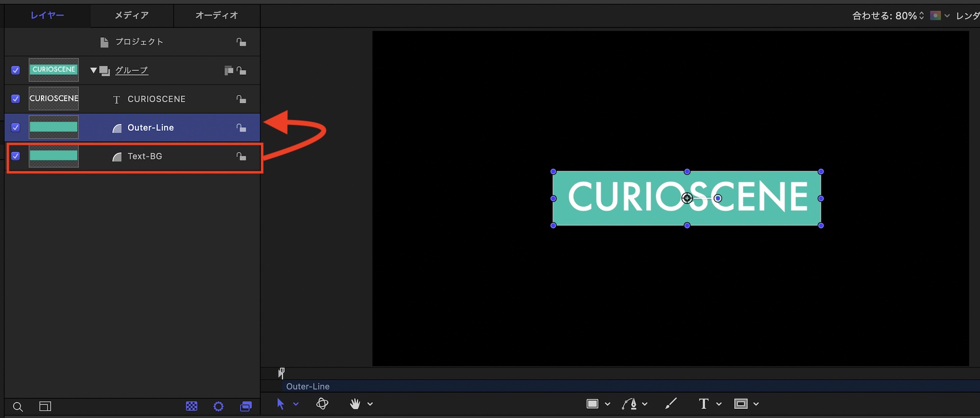Screen dimensions: 980x418
Task: Uncheck the グループ layer visibility checkbox
Action: (x=16, y=70)
